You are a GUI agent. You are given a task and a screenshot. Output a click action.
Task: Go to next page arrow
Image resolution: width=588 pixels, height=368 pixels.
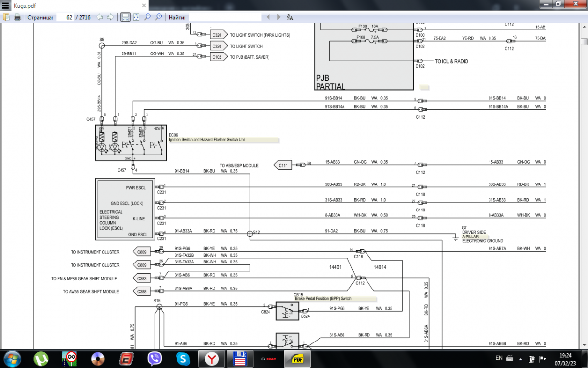(110, 17)
